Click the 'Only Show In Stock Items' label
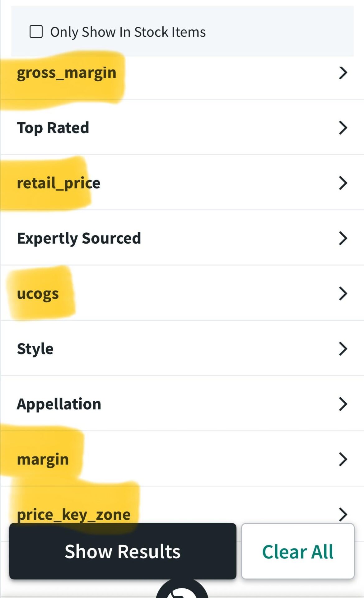Image resolution: width=364 pixels, height=598 pixels. pos(128,32)
